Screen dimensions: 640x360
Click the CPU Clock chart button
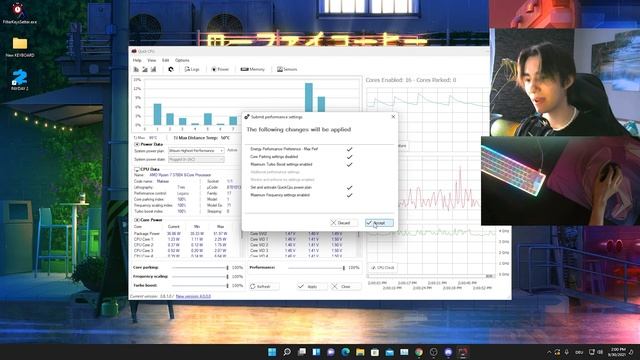[382, 268]
